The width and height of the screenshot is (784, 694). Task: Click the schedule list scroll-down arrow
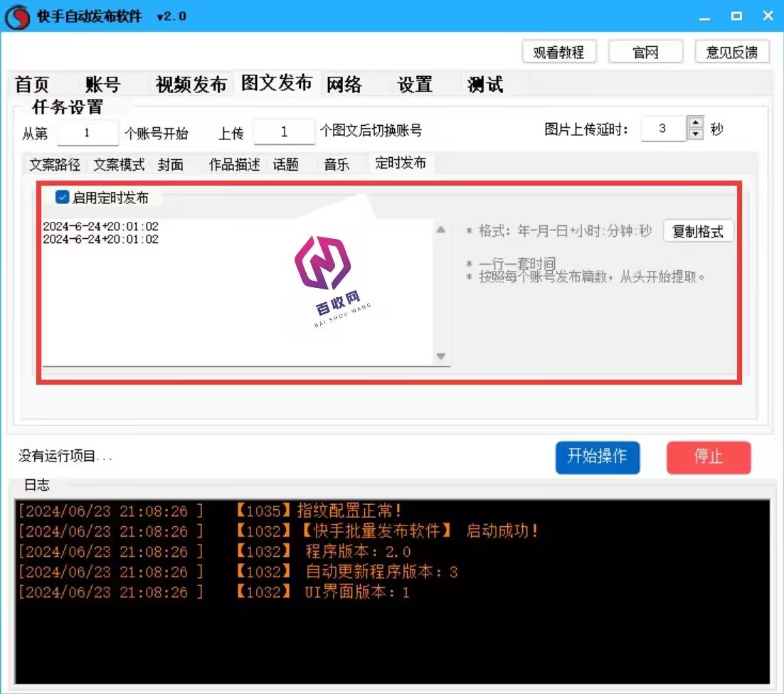pyautogui.click(x=440, y=356)
